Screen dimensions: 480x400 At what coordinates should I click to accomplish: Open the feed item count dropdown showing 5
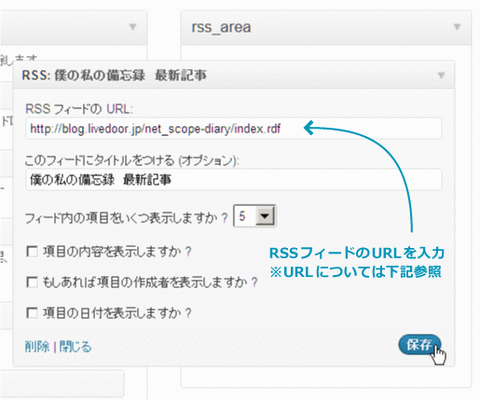(x=255, y=216)
